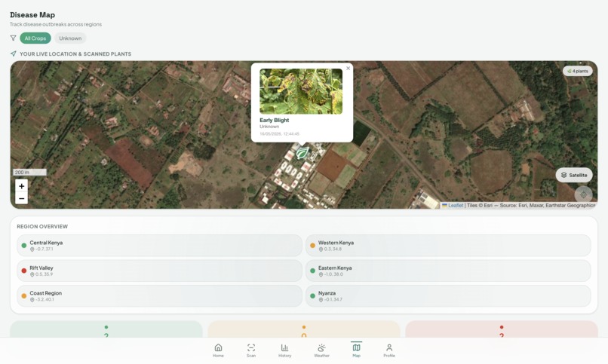Click the pin icon under Central Kenya
608x364 pixels.
32,249
